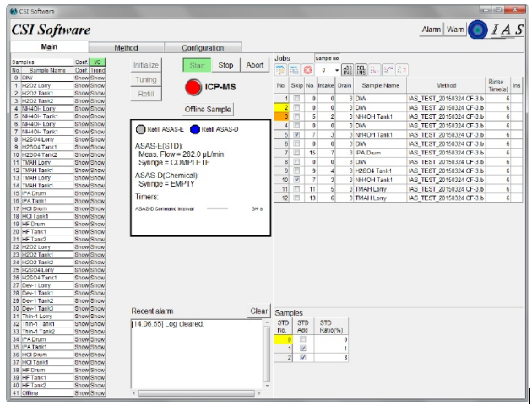
Task: Uncheck STD Add for STD No. 1
Action: click(303, 348)
